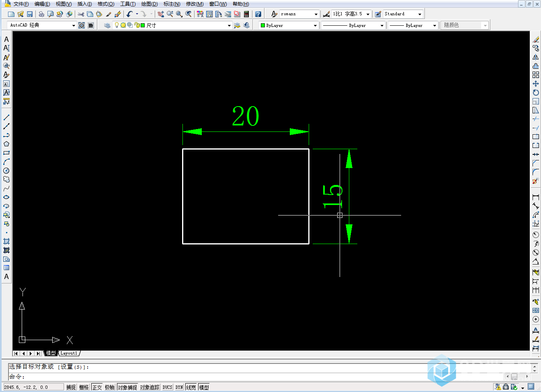The image size is (541, 392).
Task: Undo the last action
Action: [130, 14]
